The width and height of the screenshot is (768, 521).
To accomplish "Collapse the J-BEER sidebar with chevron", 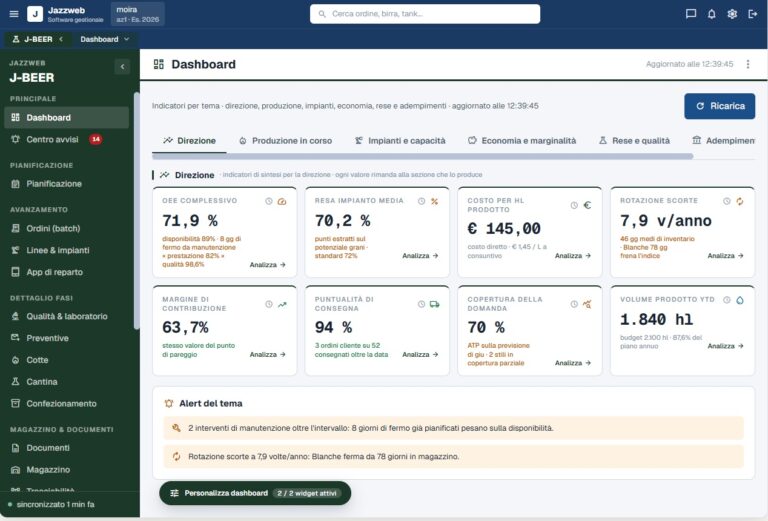I will [x=122, y=67].
